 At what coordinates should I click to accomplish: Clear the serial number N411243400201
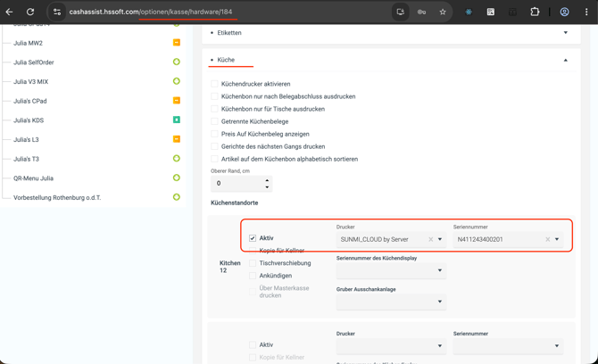[548, 239]
